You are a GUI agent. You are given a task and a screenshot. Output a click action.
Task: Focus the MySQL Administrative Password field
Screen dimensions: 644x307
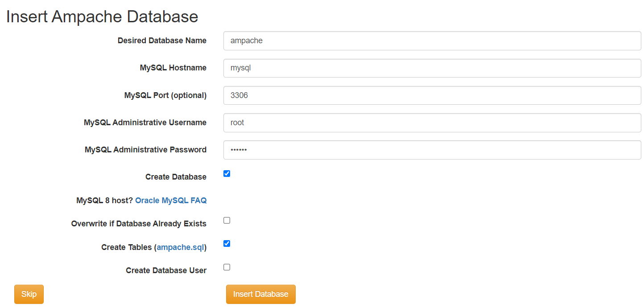tap(432, 150)
